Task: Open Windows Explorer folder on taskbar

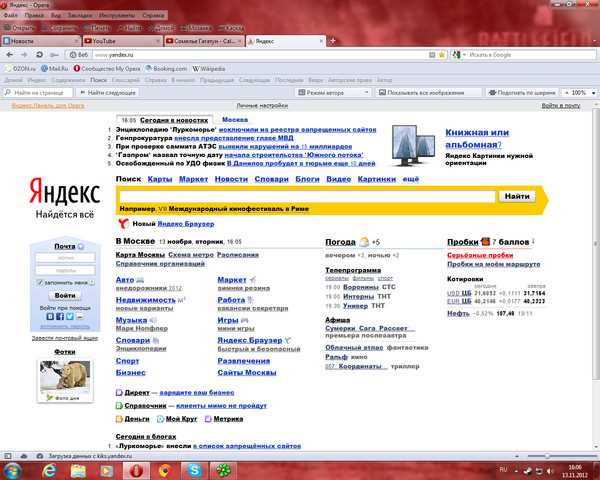Action: pos(78,470)
